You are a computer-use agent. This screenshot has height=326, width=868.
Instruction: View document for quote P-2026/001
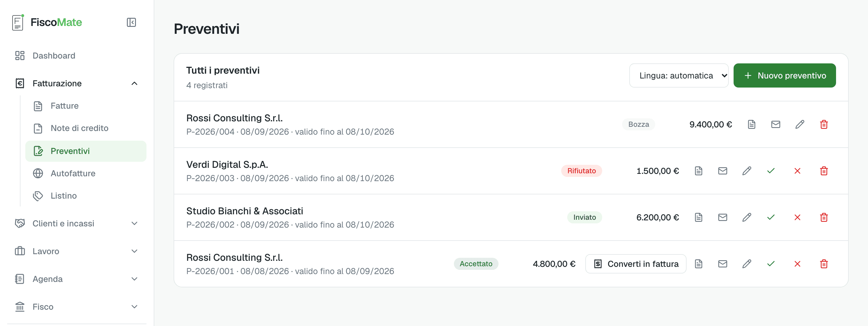698,264
